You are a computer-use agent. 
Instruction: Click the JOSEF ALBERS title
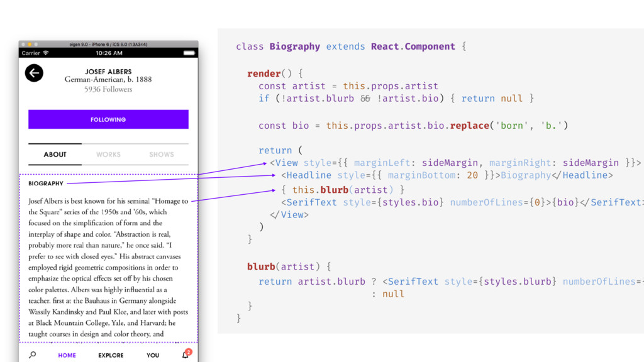point(108,72)
